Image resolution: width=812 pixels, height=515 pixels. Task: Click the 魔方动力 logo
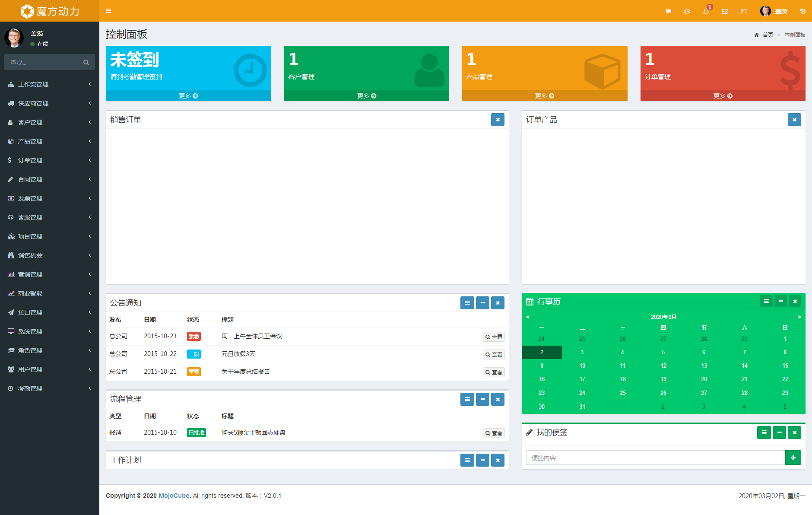coord(50,11)
